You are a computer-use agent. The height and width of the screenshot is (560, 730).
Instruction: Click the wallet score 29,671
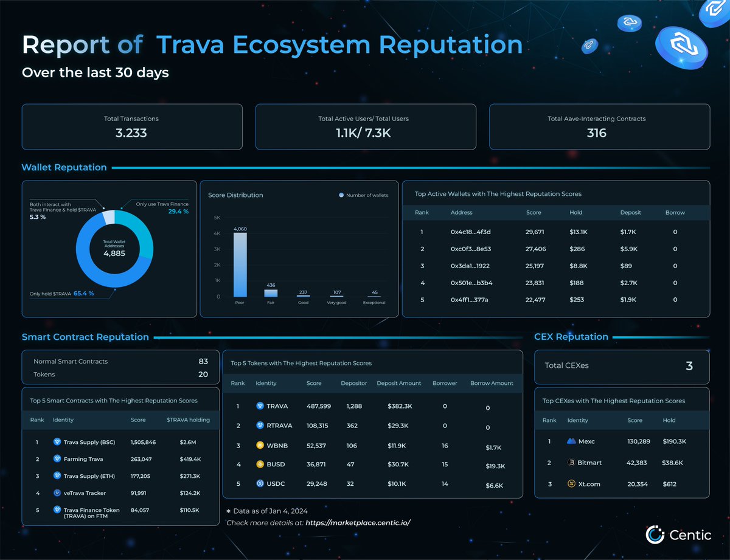coord(536,232)
